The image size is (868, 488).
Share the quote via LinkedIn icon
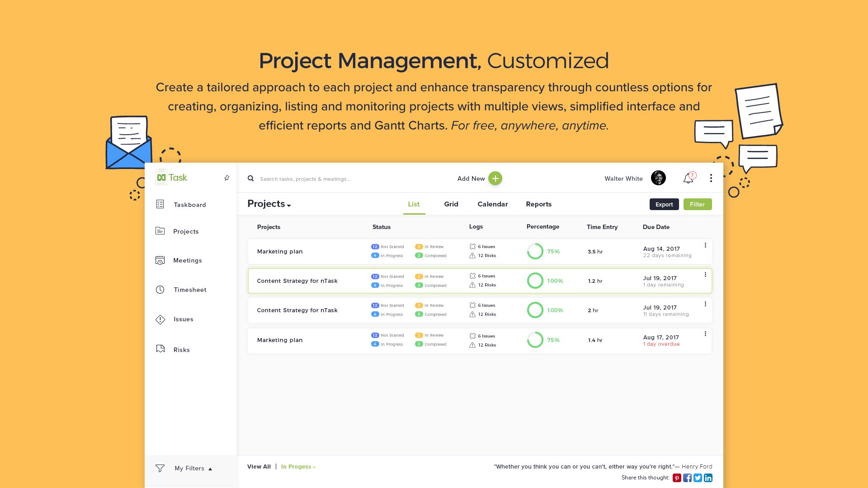pos(708,478)
